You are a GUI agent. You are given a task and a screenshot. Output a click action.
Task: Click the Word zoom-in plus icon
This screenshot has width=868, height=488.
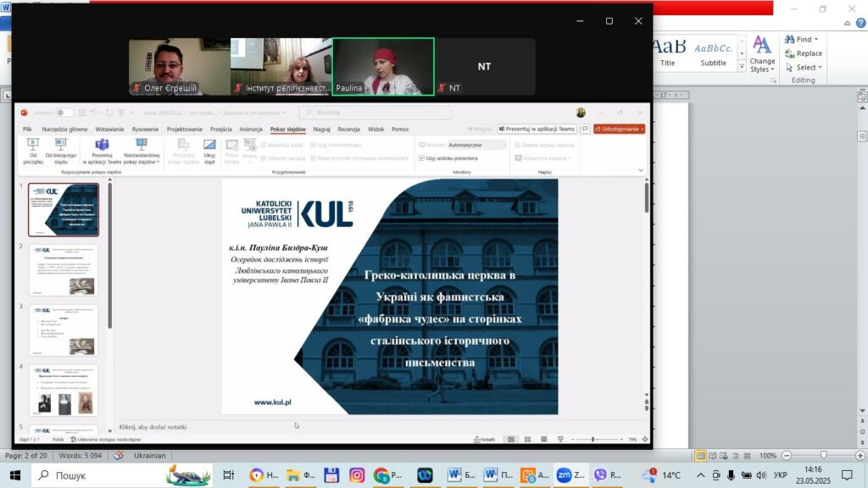(x=858, y=456)
